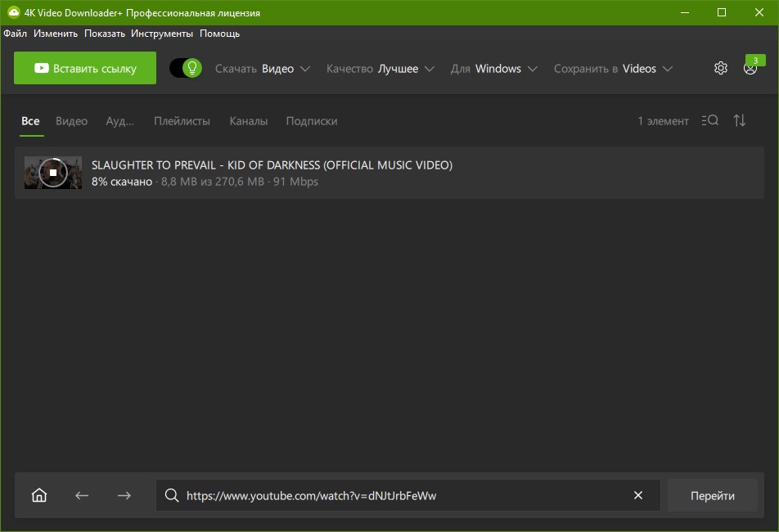This screenshot has height=532, width=779.
Task: Switch to the Подписки tab
Action: point(312,120)
